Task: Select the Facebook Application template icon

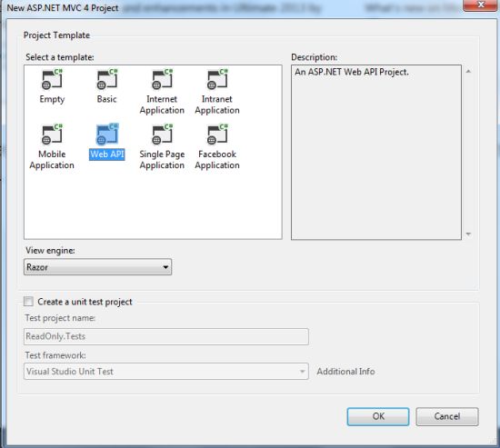Action: [217, 134]
